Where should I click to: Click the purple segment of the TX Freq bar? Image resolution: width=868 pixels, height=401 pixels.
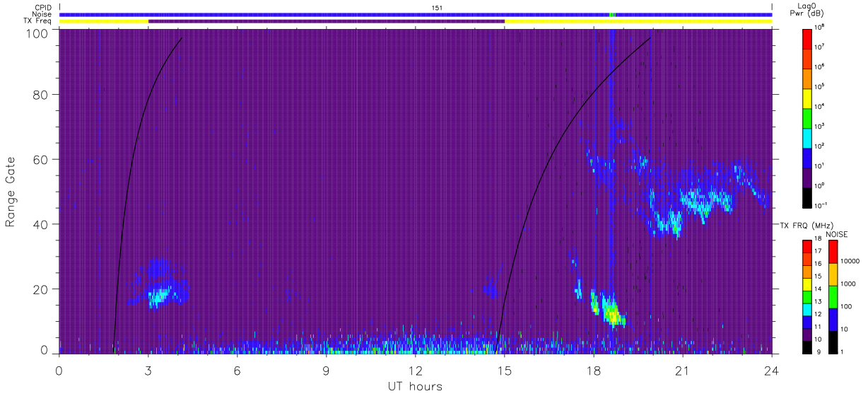tap(327, 21)
